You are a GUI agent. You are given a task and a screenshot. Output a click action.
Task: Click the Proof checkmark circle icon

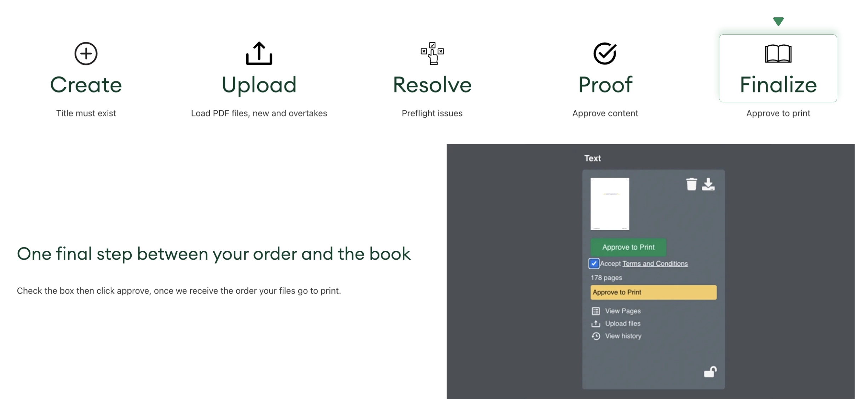605,53
